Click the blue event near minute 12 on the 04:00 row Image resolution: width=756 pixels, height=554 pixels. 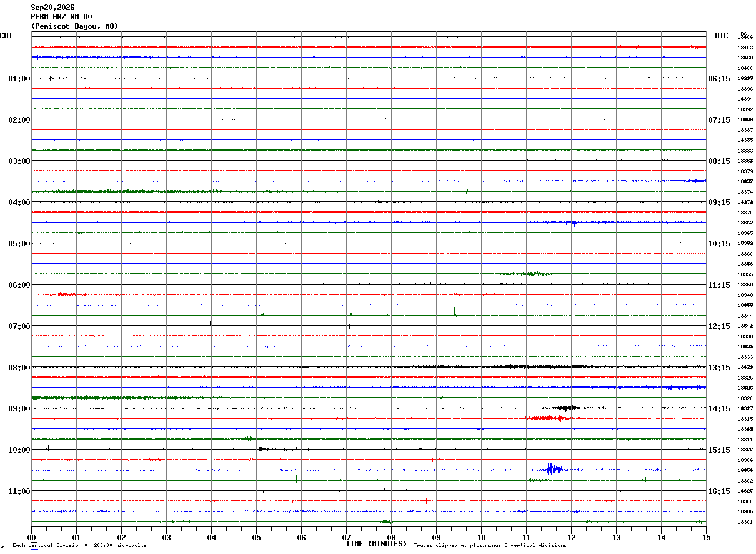coord(572,221)
